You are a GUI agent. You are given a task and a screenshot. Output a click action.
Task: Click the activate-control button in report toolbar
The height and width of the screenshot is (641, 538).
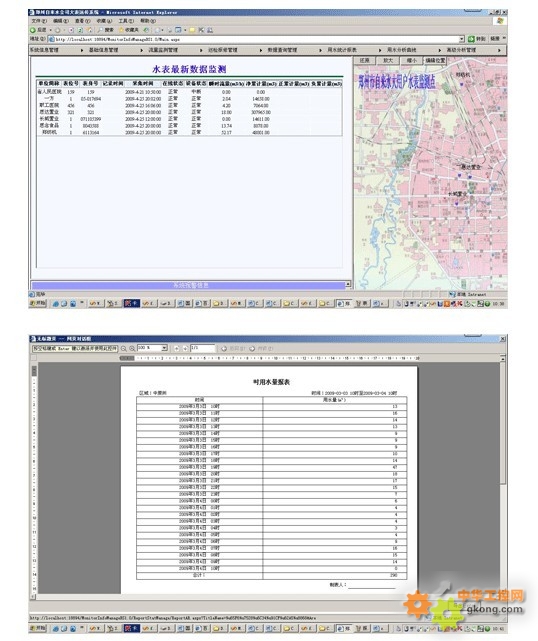pos(75,349)
